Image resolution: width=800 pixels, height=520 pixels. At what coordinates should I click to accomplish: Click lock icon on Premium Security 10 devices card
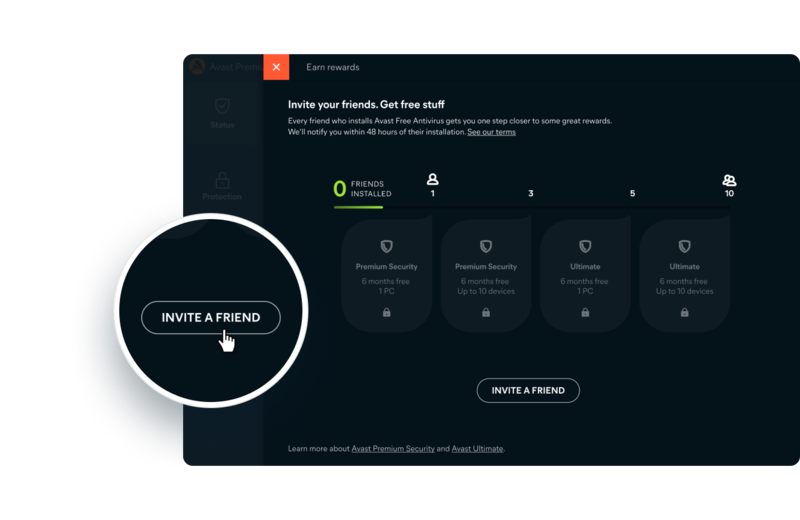coord(486,312)
